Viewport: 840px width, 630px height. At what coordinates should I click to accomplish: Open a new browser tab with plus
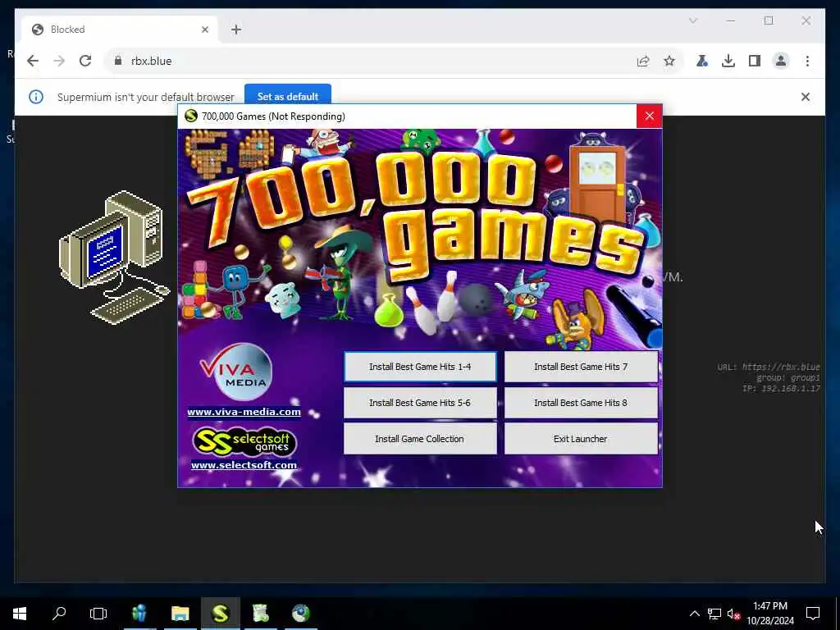[x=236, y=30]
